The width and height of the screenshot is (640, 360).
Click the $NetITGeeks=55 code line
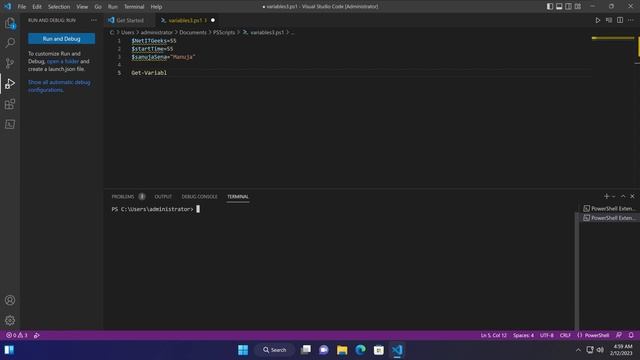(x=154, y=40)
